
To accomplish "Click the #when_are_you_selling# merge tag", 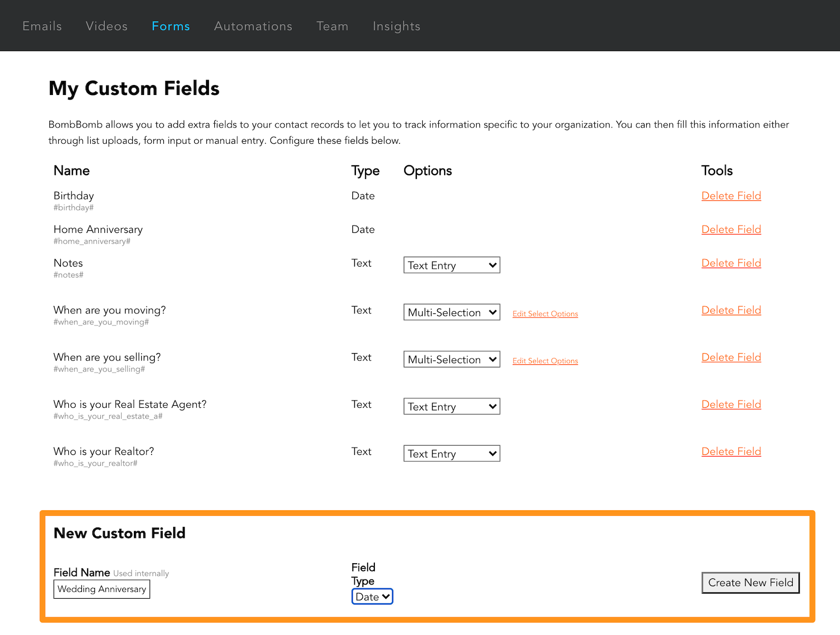I will pos(99,369).
